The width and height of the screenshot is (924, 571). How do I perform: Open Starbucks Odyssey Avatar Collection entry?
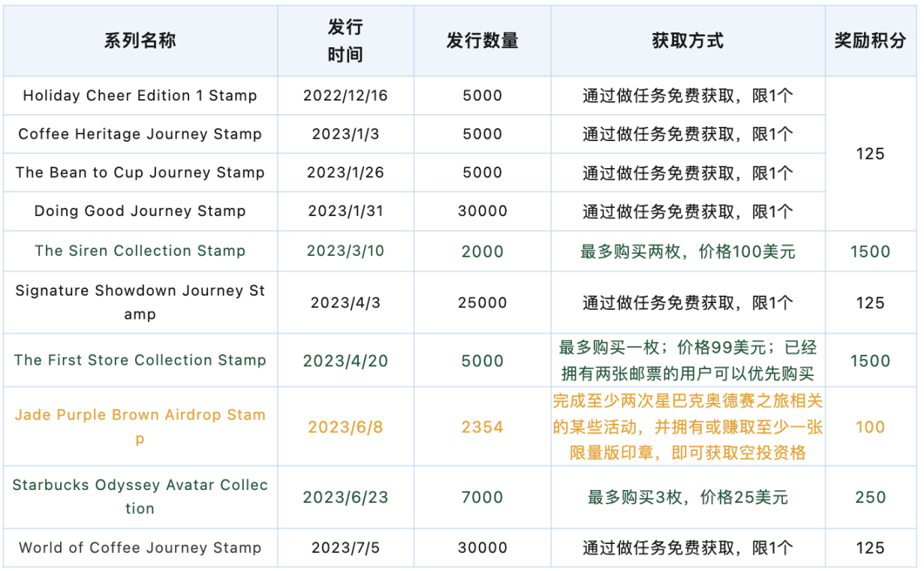140,496
